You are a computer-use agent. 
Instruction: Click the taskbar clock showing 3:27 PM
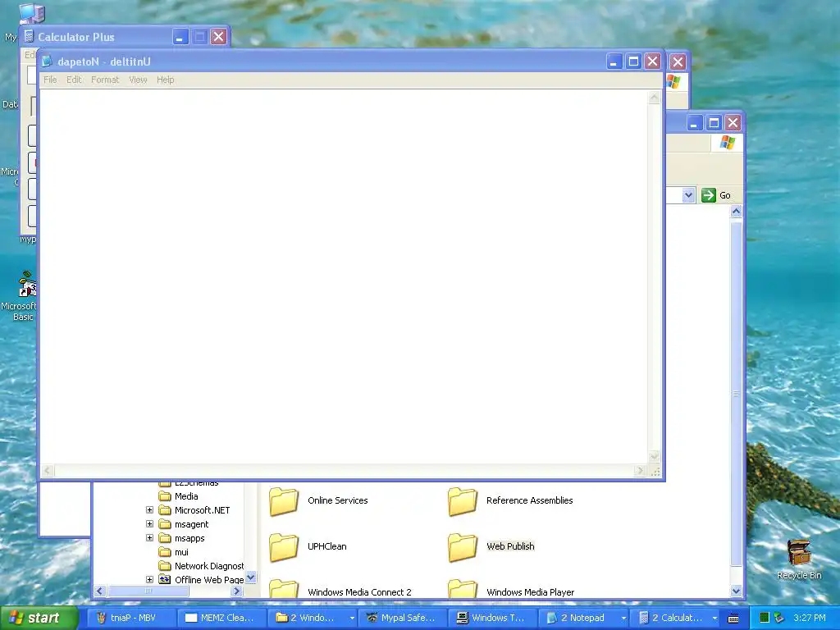pyautogui.click(x=810, y=618)
